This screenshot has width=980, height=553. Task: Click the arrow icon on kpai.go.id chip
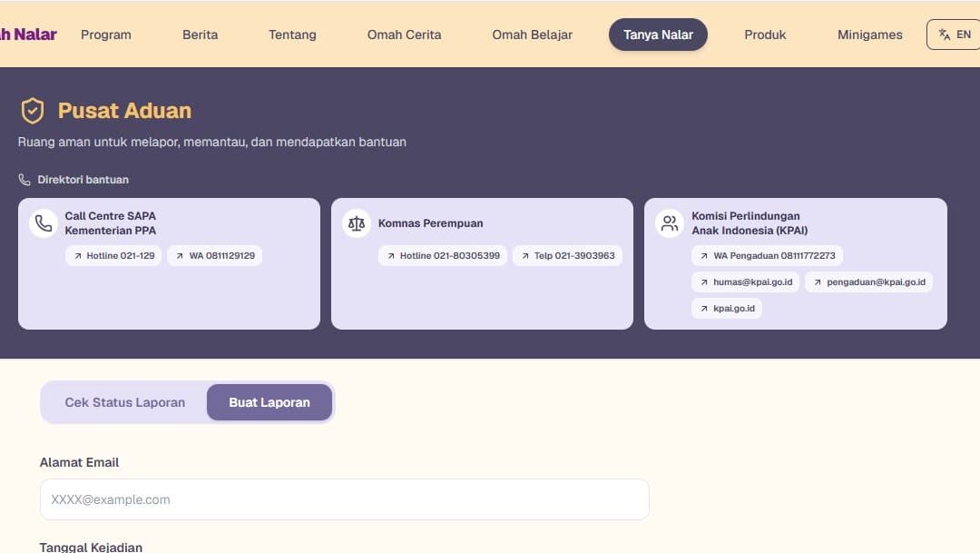click(x=704, y=309)
